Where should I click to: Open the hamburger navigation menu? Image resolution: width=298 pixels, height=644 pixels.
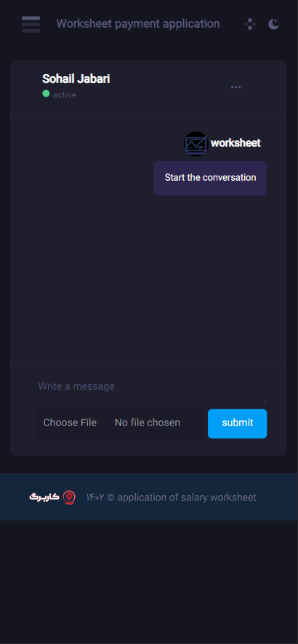pyautogui.click(x=31, y=24)
